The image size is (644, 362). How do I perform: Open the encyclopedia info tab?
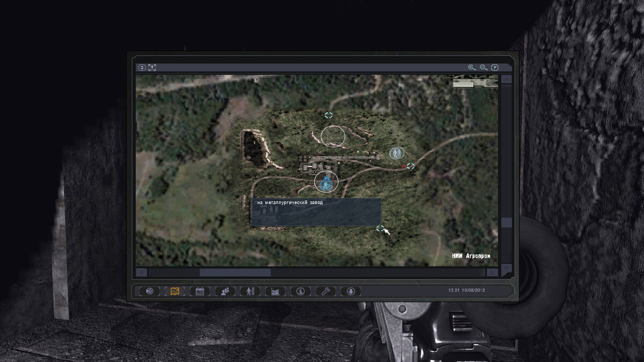coord(301,291)
